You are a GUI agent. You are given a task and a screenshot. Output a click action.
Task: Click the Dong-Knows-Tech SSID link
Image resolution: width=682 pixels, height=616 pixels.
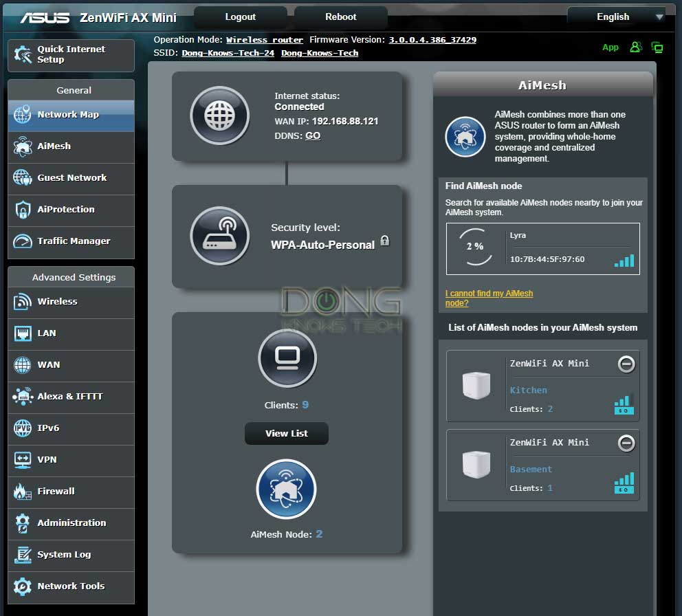(320, 53)
